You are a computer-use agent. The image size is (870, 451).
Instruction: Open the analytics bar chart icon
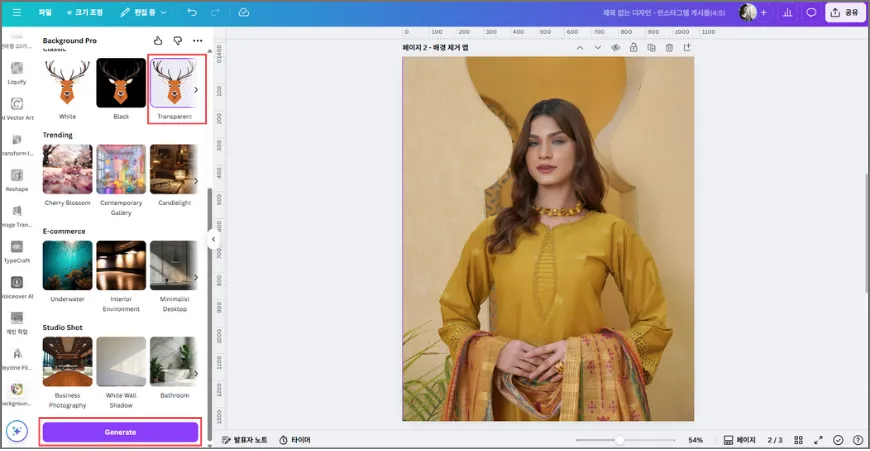(787, 12)
